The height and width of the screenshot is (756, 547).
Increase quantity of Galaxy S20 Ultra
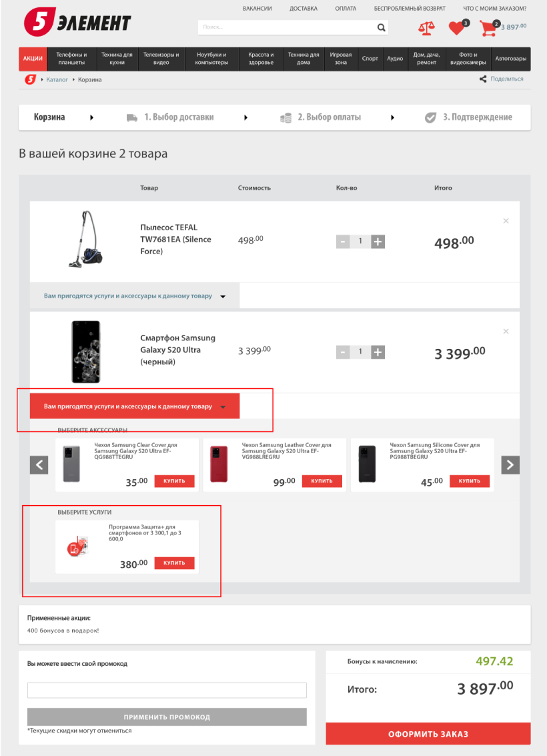tap(378, 352)
